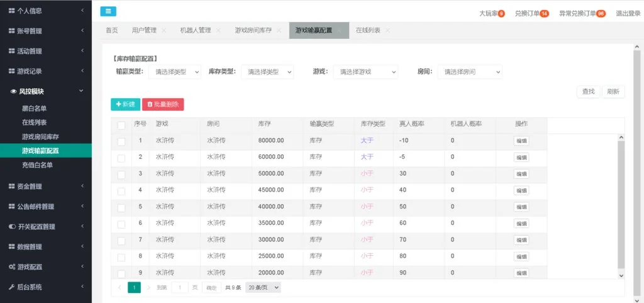This screenshot has width=644, height=303.
Task: Expand the 个人信息 sidebar menu
Action: (x=46, y=11)
